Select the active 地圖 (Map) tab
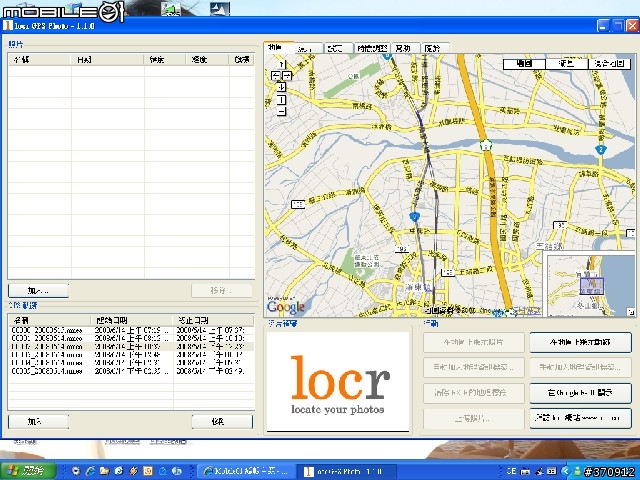 pyautogui.click(x=279, y=47)
